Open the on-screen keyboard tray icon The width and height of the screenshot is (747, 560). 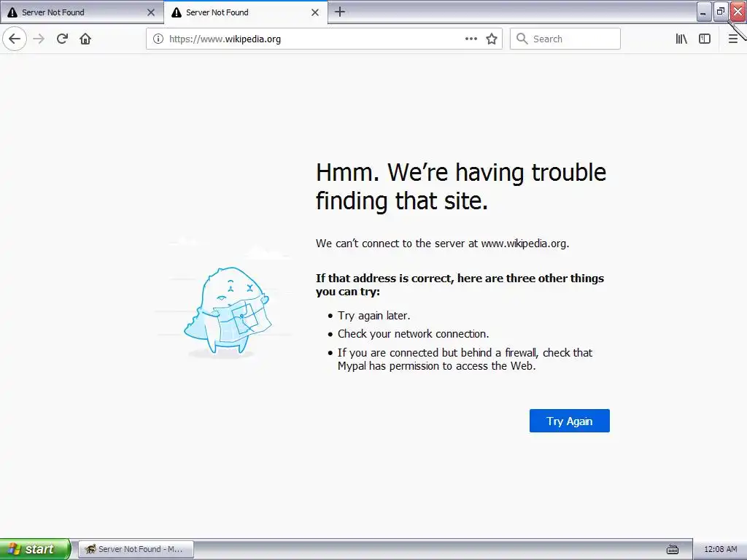(x=673, y=550)
